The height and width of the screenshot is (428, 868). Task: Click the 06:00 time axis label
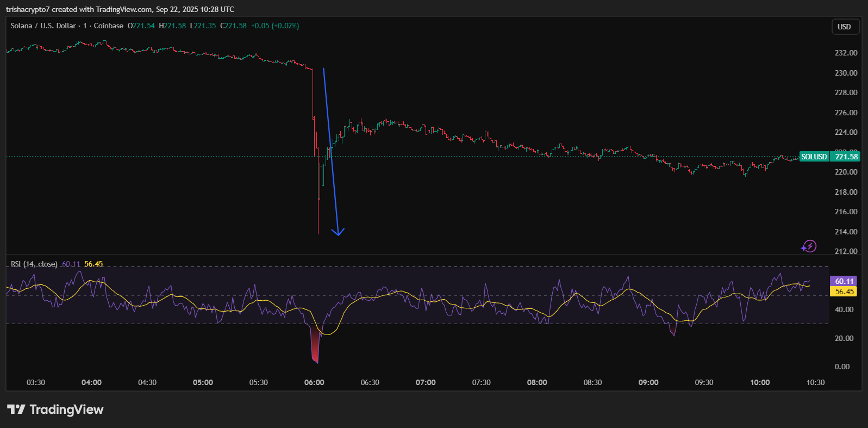pos(314,382)
